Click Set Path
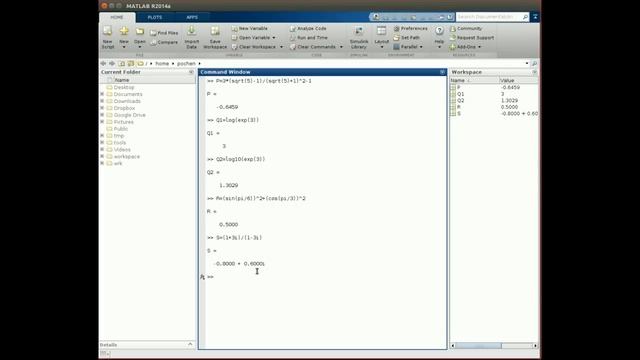 [407, 38]
